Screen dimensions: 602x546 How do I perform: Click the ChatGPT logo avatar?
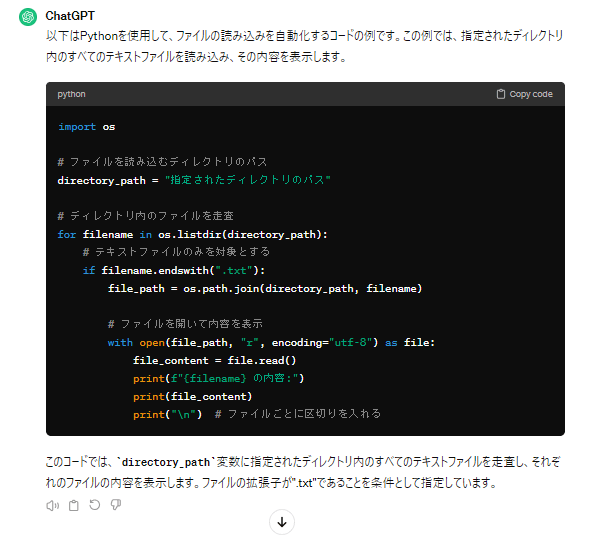[x=28, y=17]
